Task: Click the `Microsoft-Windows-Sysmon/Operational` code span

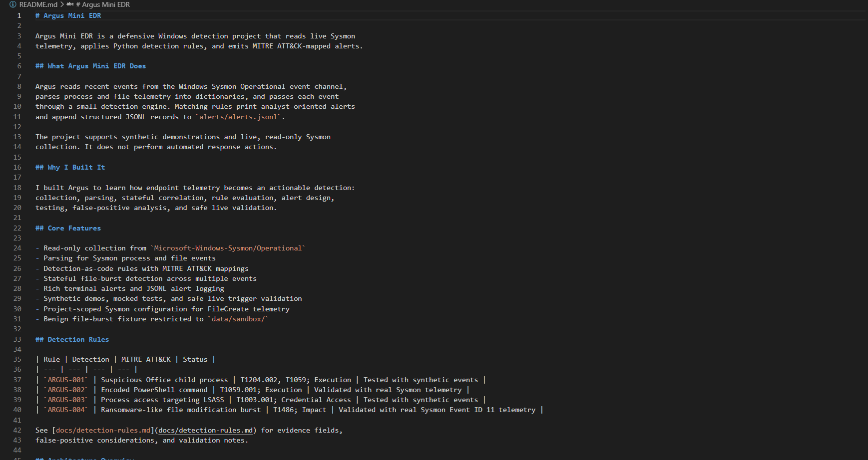Action: click(x=228, y=248)
